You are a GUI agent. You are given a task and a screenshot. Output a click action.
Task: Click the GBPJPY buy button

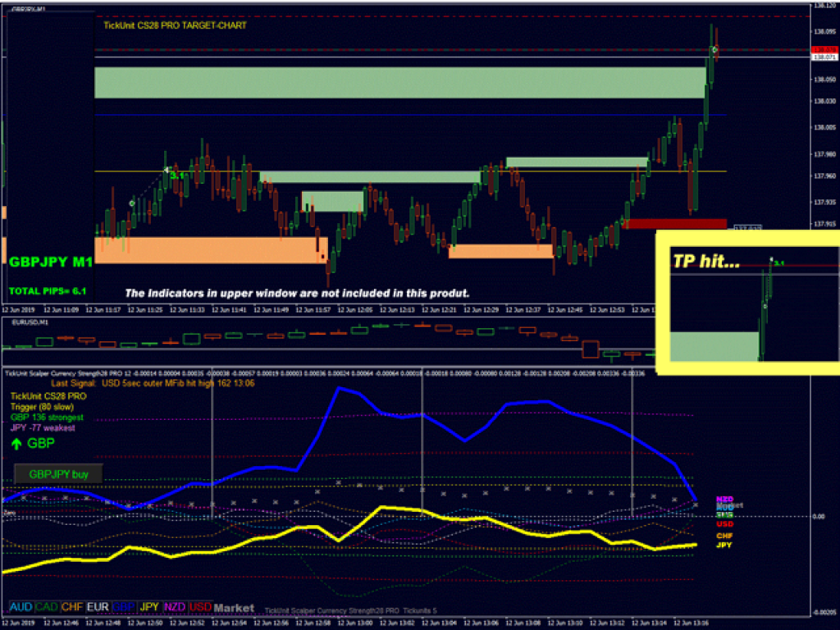point(57,473)
